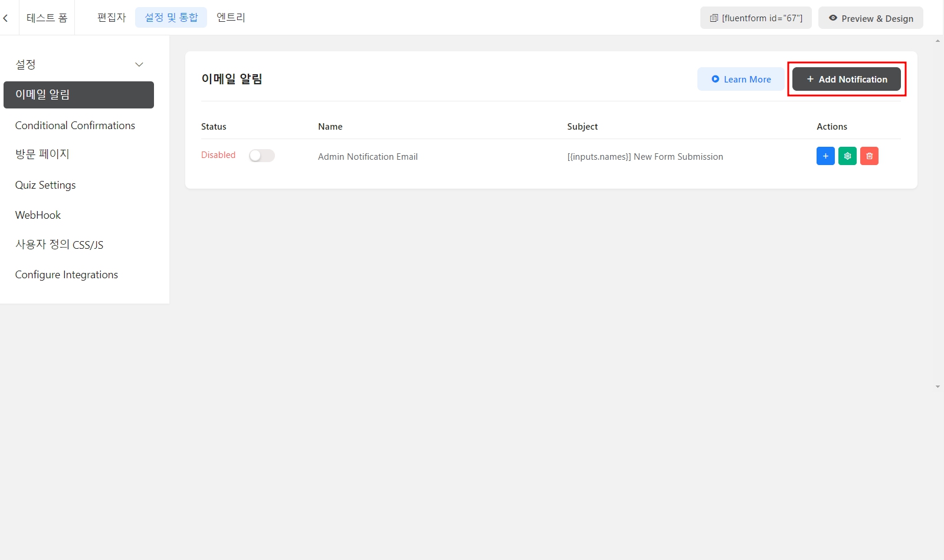The image size is (944, 560).
Task: Open Preview & Design
Action: (x=871, y=18)
